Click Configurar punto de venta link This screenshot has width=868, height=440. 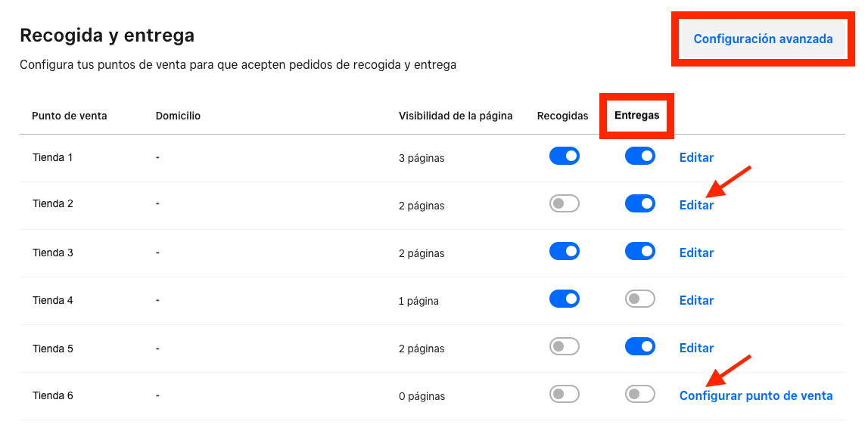click(x=756, y=396)
